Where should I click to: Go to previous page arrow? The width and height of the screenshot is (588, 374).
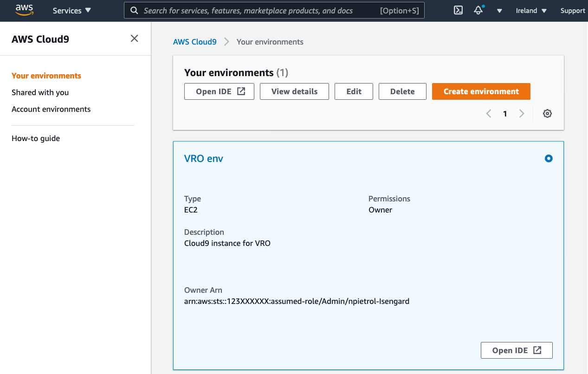click(x=489, y=114)
